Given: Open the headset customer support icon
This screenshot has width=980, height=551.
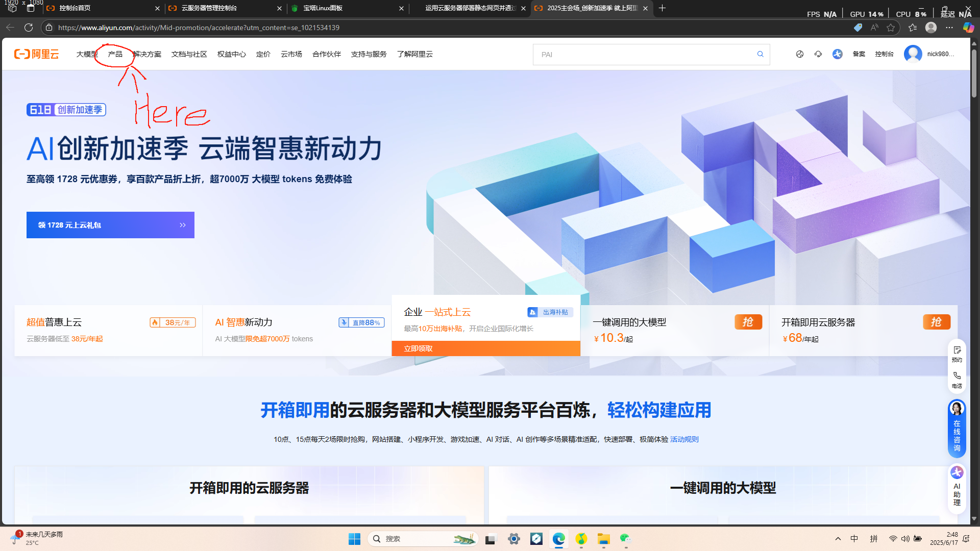Looking at the screenshot, I should tap(818, 54).
